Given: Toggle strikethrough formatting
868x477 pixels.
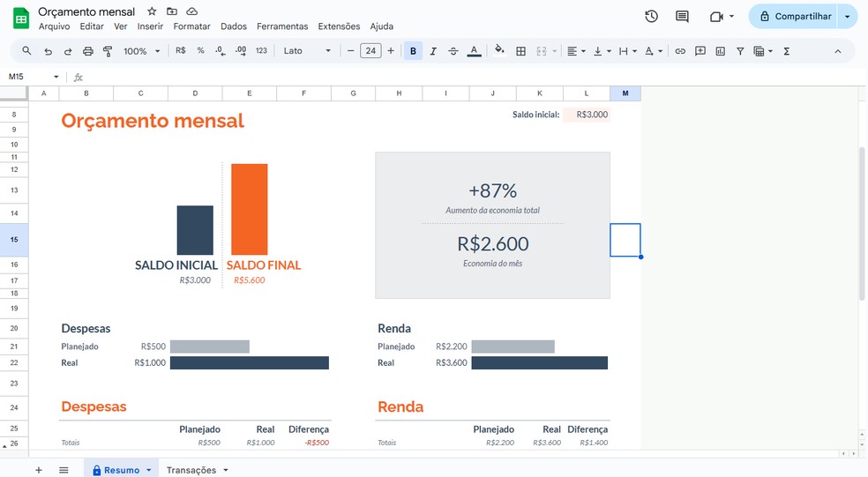Looking at the screenshot, I should click(x=453, y=51).
